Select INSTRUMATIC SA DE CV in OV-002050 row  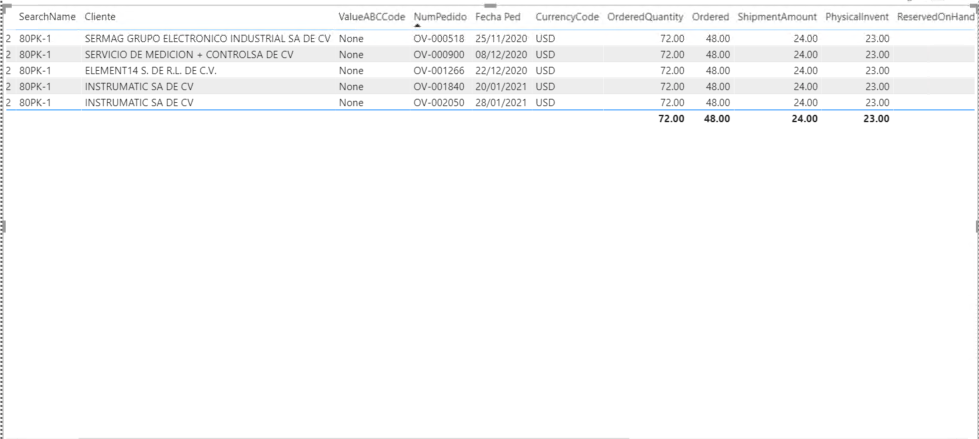click(139, 102)
